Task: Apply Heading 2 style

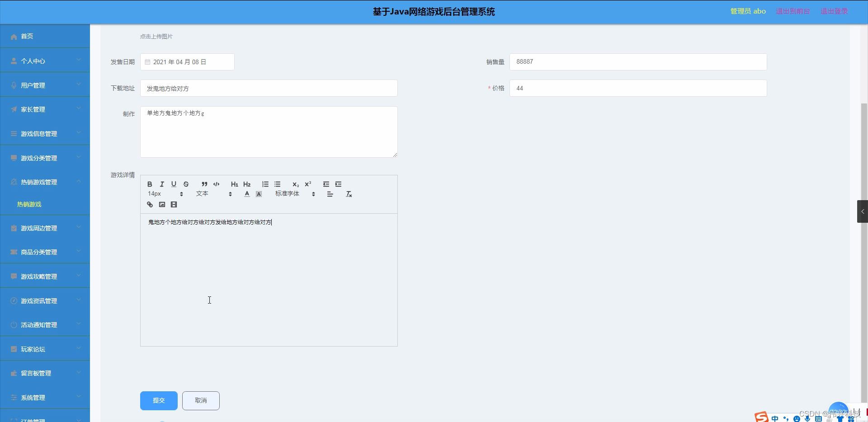Action: [x=247, y=184]
